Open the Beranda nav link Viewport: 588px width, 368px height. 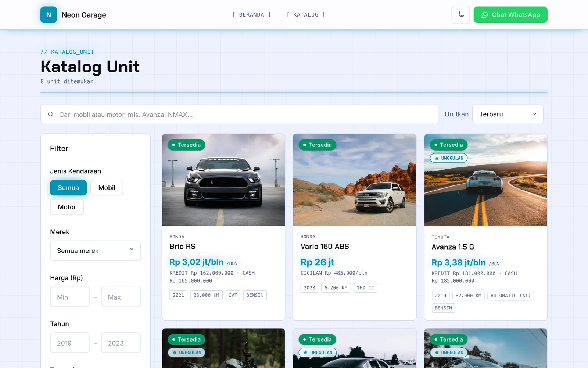(x=251, y=15)
